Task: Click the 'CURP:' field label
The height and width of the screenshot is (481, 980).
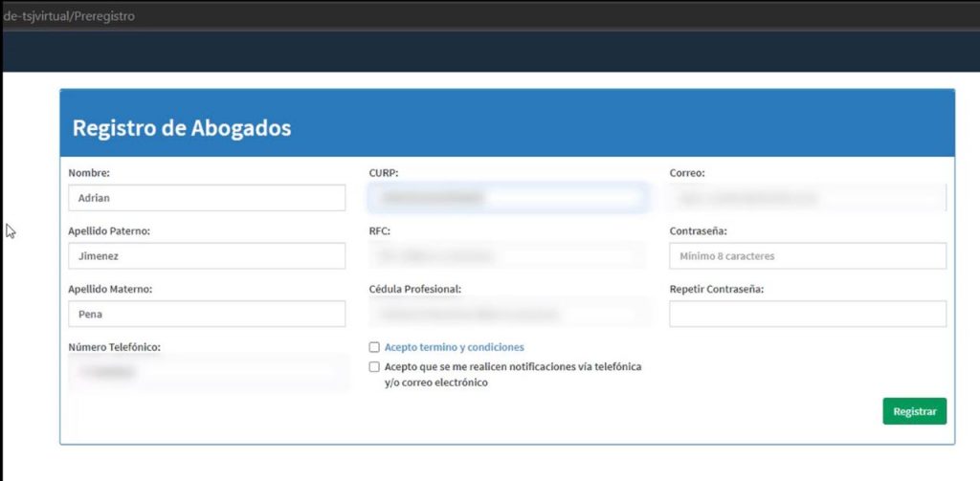Action: pos(383,173)
